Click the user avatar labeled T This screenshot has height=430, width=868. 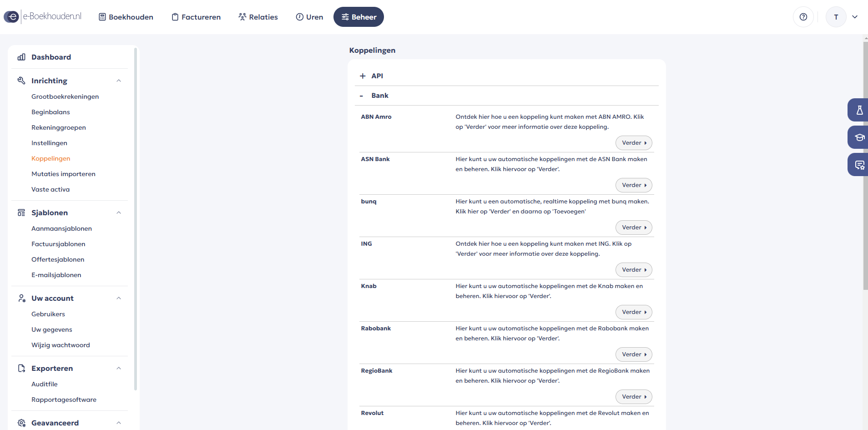click(836, 17)
